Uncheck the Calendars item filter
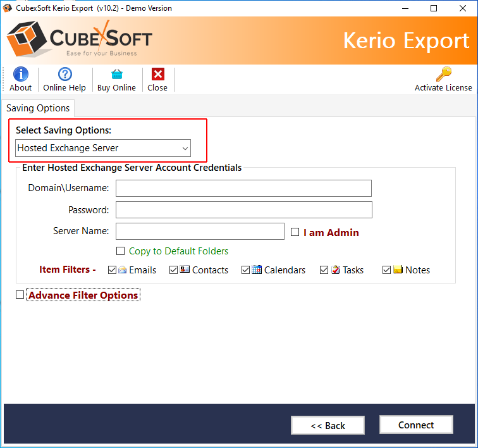 (x=245, y=270)
